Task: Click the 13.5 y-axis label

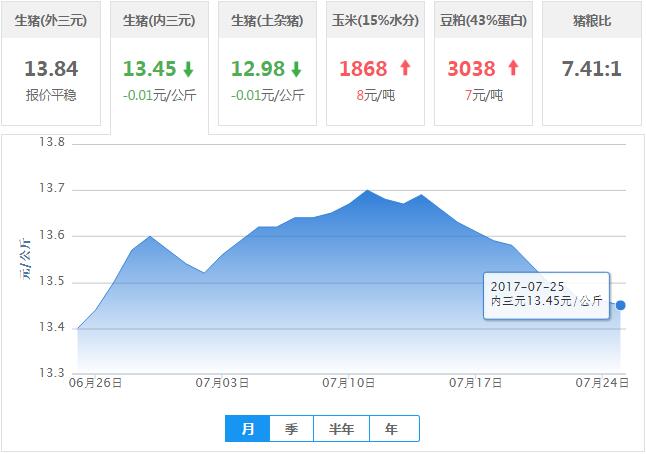Action: click(x=52, y=281)
